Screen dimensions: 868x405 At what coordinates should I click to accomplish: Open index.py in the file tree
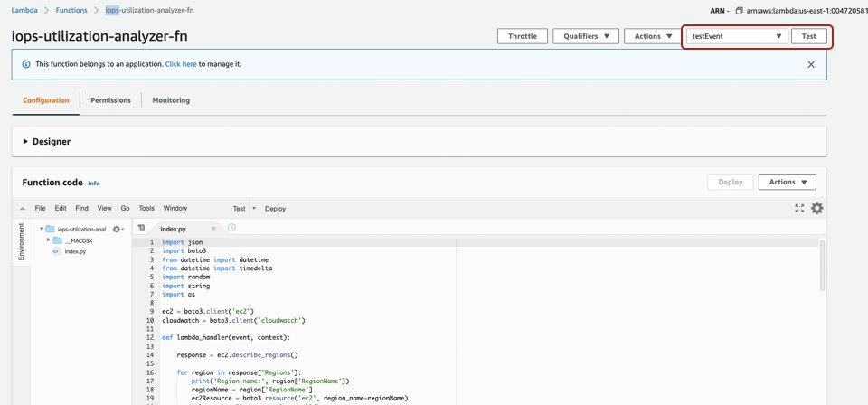pos(75,251)
